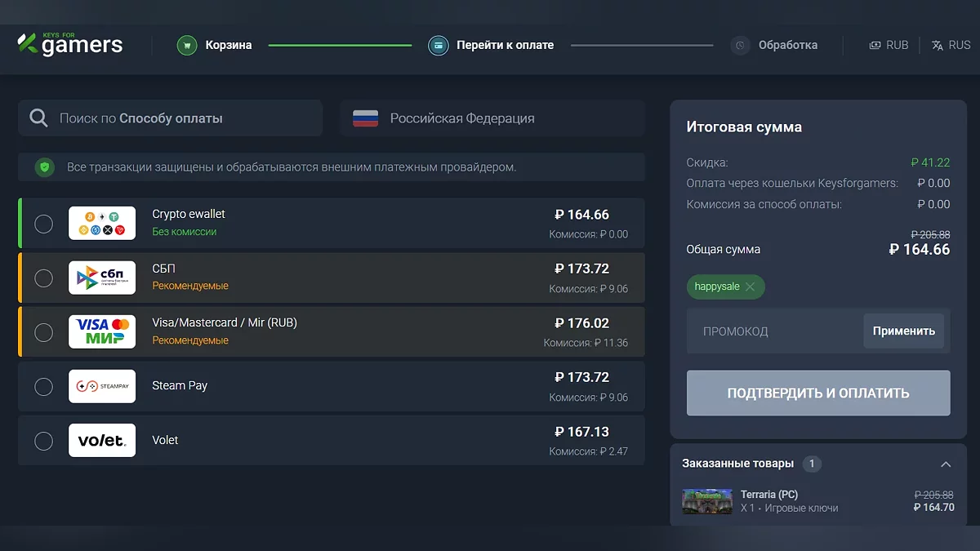Choose the СБП payment radio button
Image resolution: width=980 pixels, height=551 pixels.
tap(44, 278)
